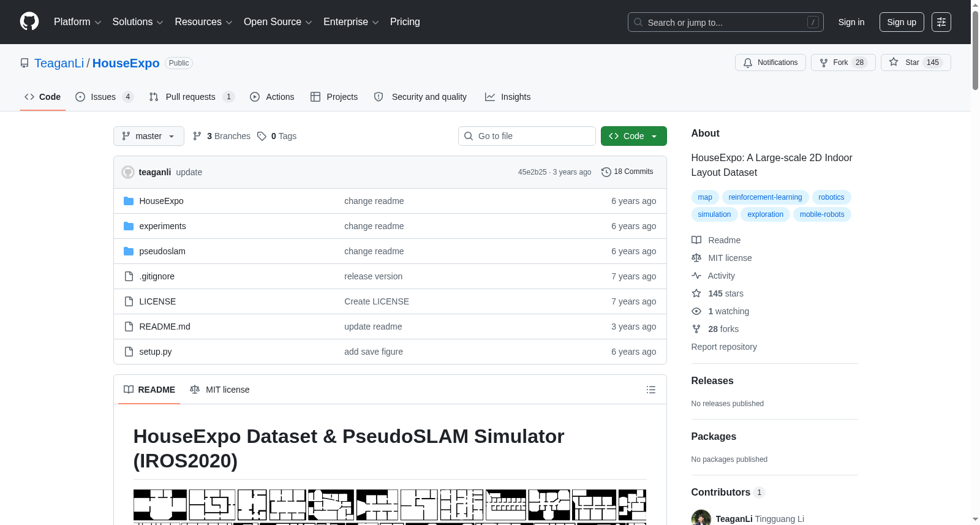Switch to the Pull requests tab
The width and height of the screenshot is (980, 525).
click(192, 97)
